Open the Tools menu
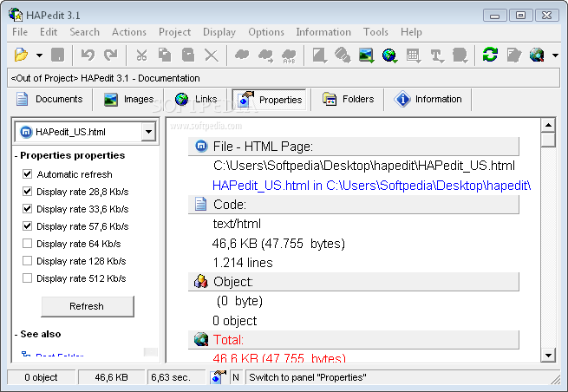 [375, 32]
